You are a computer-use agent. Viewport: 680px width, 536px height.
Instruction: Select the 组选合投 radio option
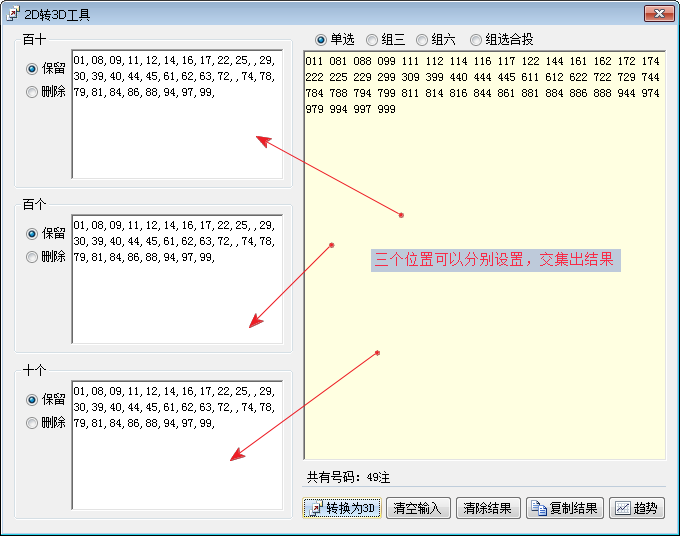[475, 40]
